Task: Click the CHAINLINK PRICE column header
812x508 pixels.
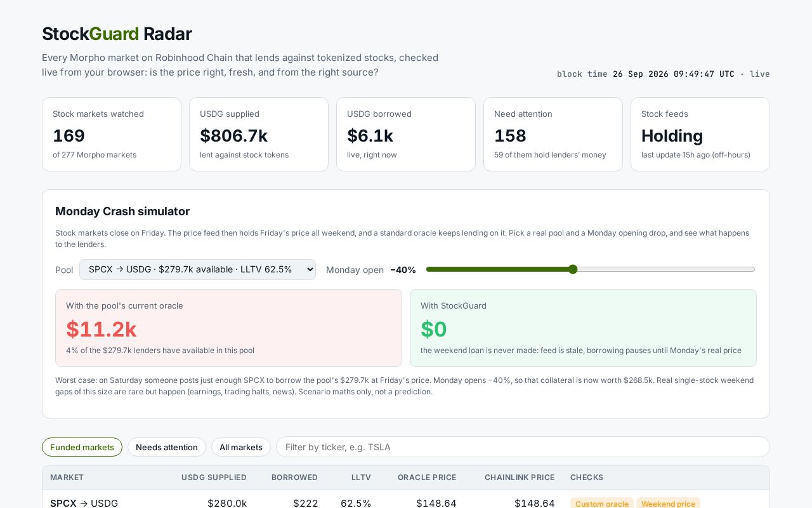Action: (520, 478)
